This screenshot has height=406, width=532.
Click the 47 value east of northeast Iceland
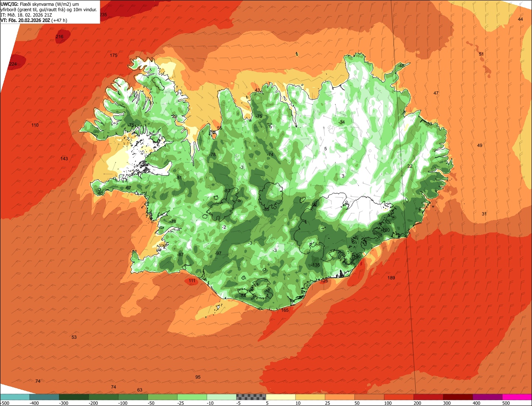(436, 93)
